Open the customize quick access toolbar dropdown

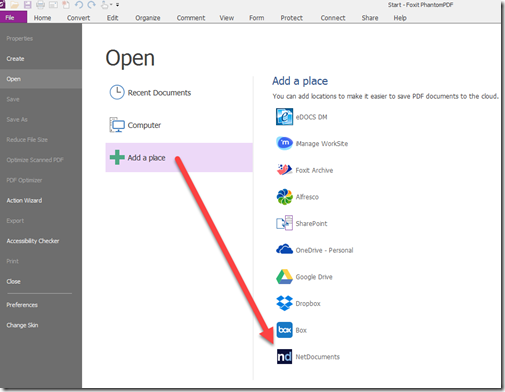point(118,5)
